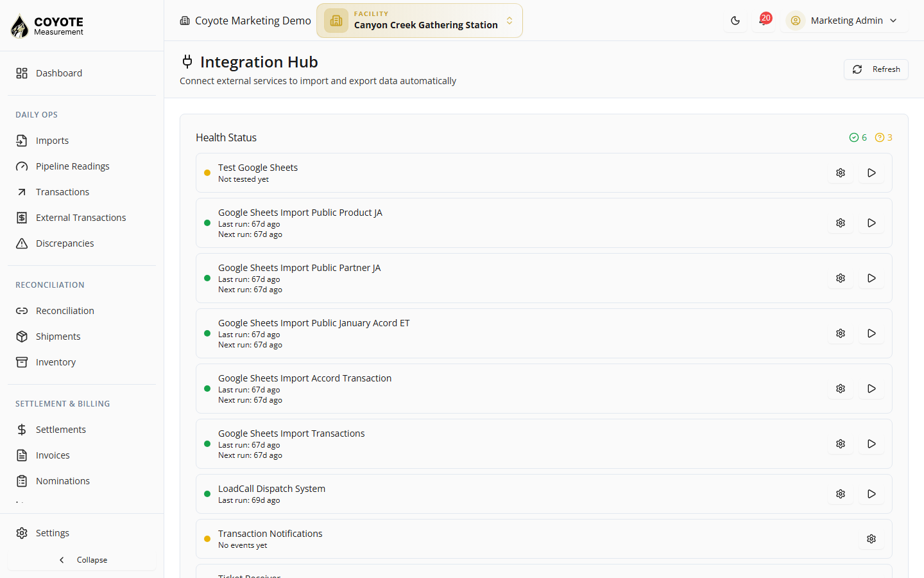Go to Dashboard in the sidebar

pyautogui.click(x=81, y=73)
